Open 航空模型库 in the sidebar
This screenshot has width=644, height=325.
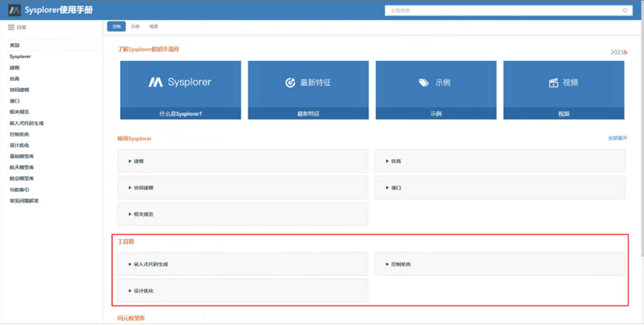[x=22, y=178]
